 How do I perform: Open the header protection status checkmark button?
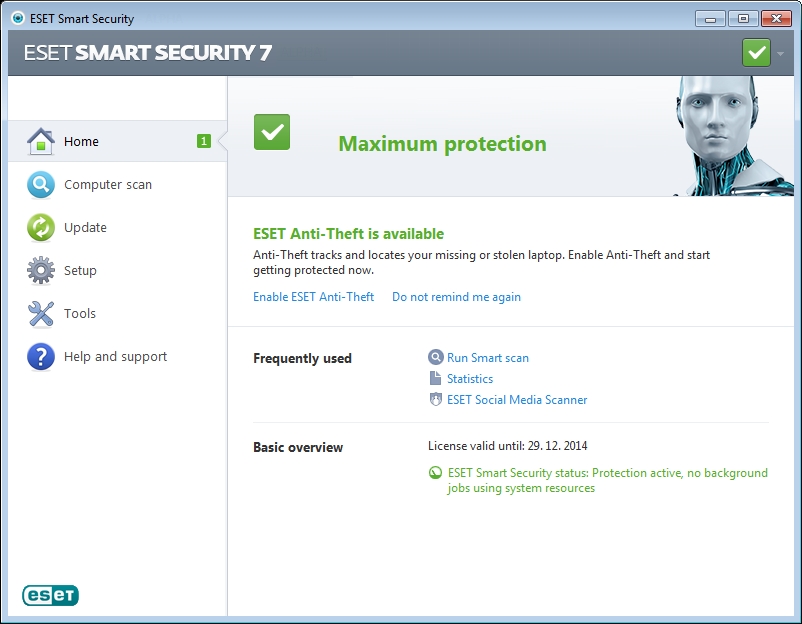[757, 53]
